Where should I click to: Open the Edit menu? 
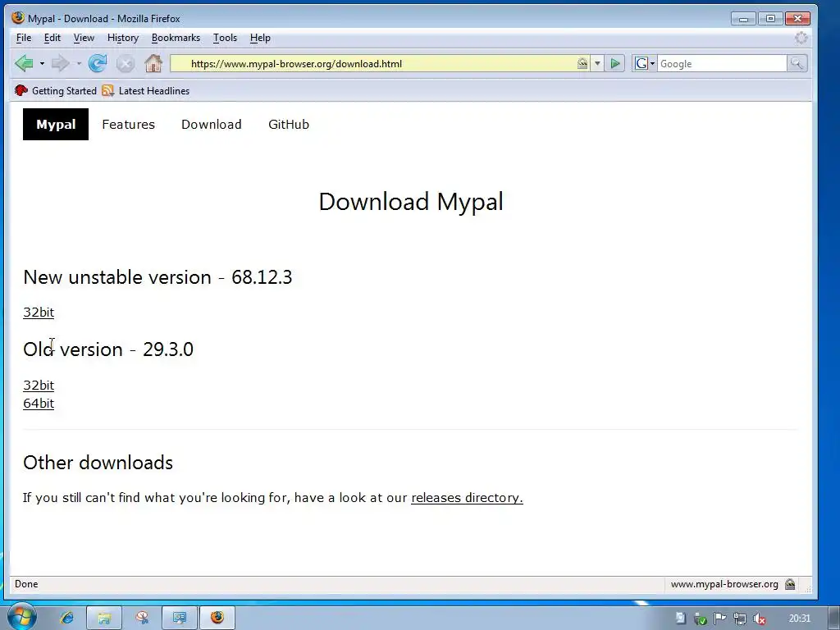pos(52,38)
